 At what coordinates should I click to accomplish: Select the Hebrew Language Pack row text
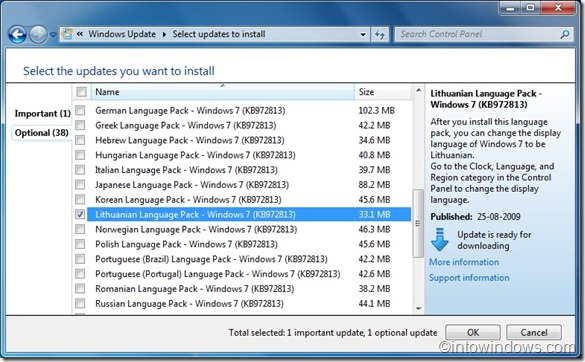click(190, 140)
